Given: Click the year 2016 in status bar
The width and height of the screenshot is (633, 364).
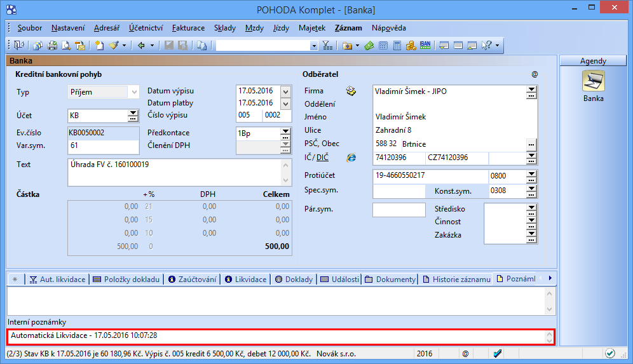Looking at the screenshot, I should (425, 353).
